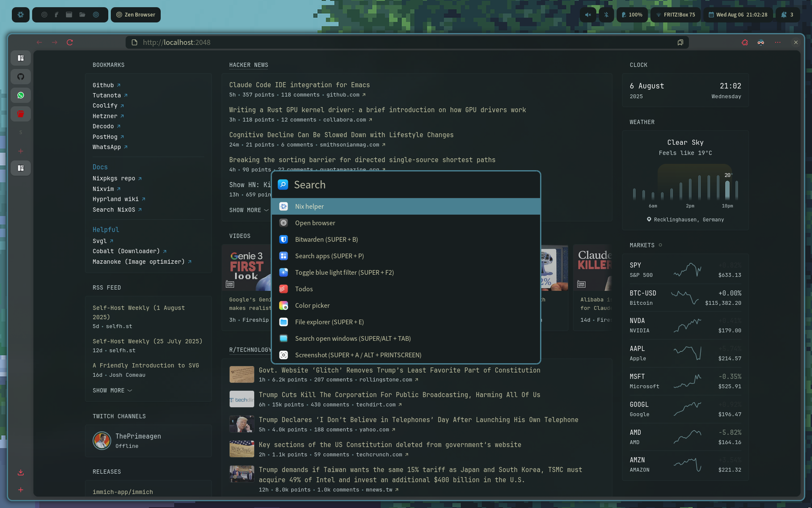Open the browser's ellipsis options menu
Viewport: 812px width, 508px height.
[778, 42]
